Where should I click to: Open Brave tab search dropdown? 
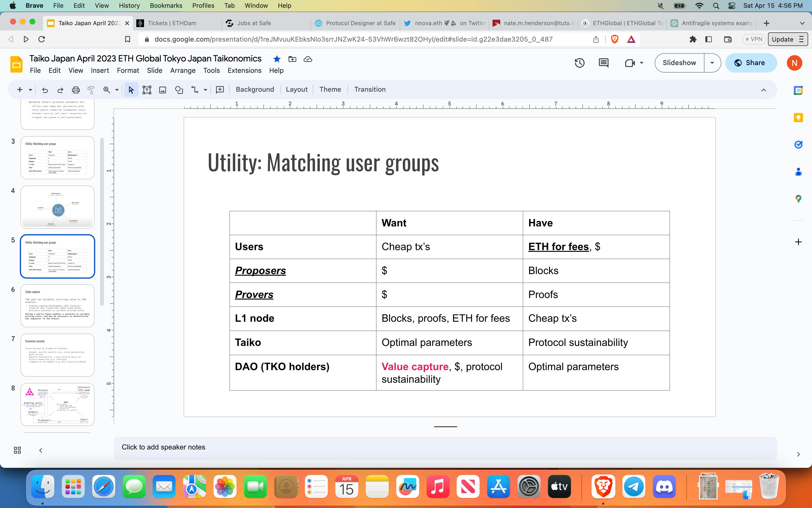coord(802,23)
